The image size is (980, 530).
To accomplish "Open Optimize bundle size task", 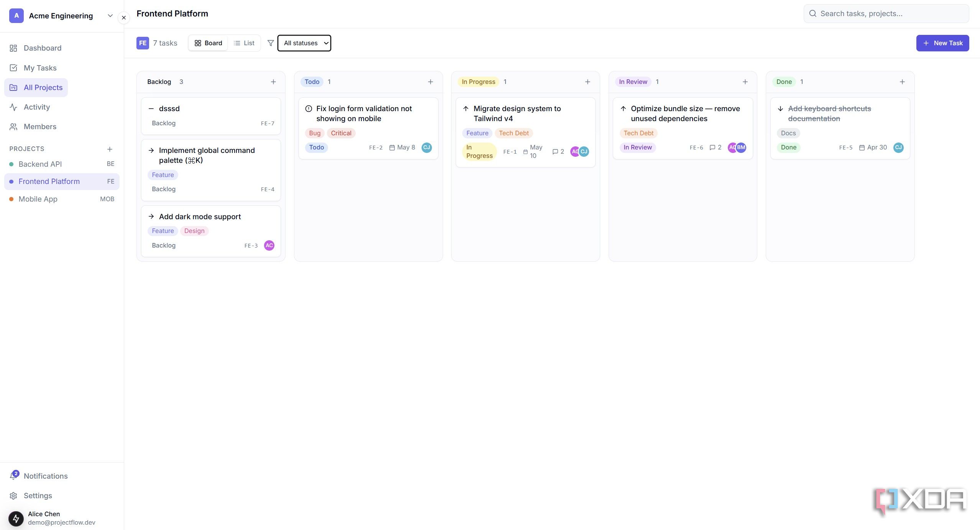I will [x=683, y=128].
